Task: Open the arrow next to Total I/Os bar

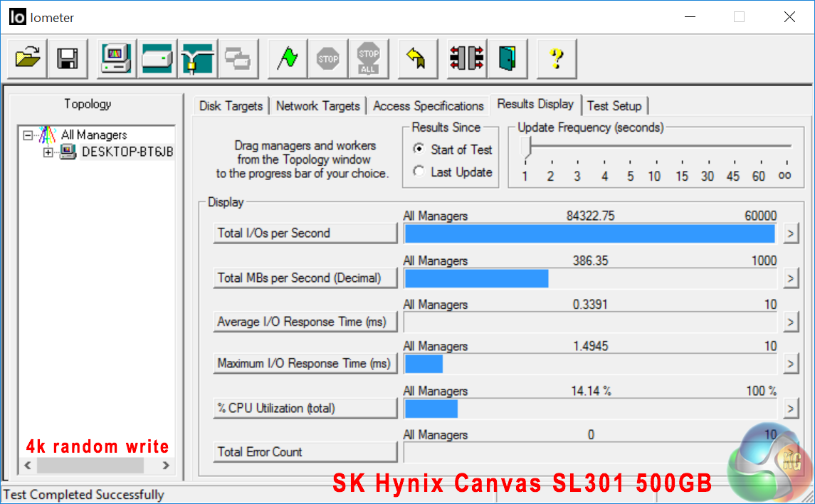Action: point(790,233)
